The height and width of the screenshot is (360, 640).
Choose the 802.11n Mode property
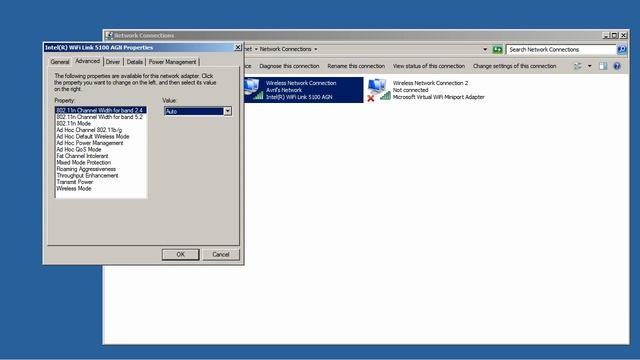(101, 123)
